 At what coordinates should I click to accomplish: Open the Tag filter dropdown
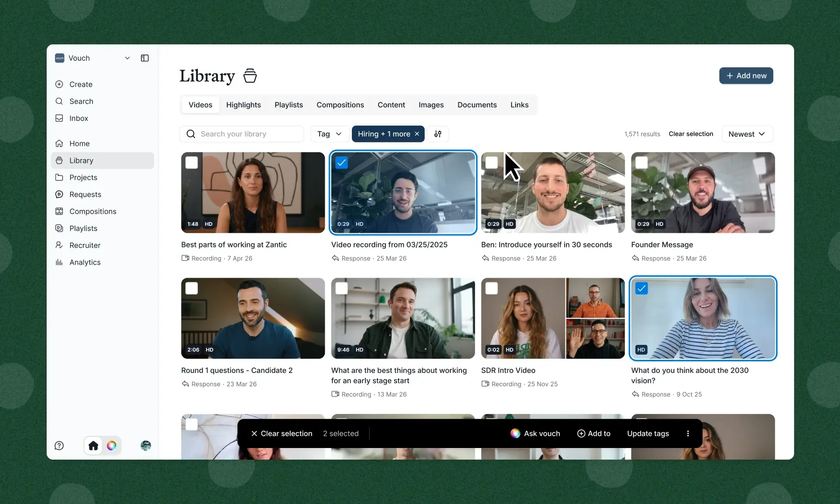click(329, 134)
